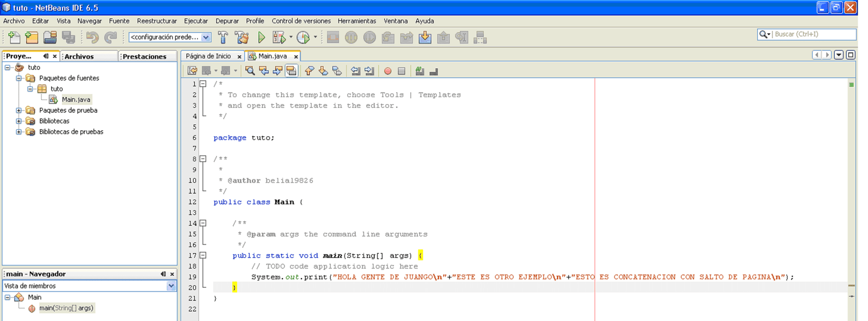Screen dimensions: 868x321
Task: Click the Open Project folder icon
Action: 50,37
